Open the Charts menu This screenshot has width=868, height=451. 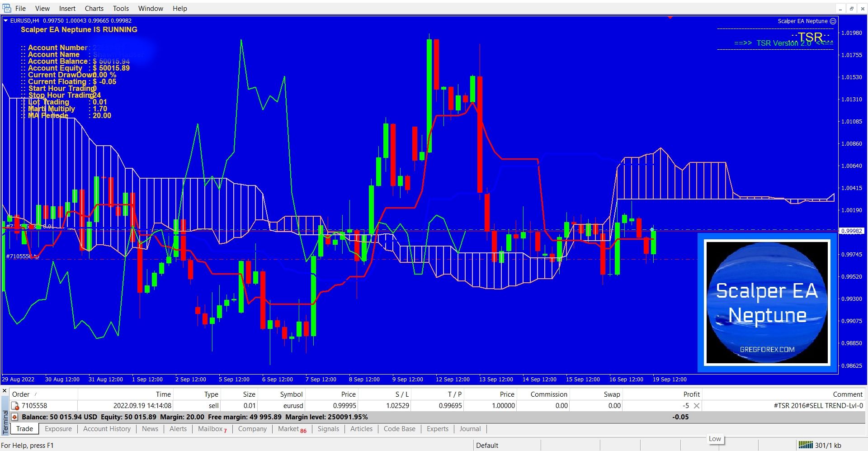tap(94, 9)
